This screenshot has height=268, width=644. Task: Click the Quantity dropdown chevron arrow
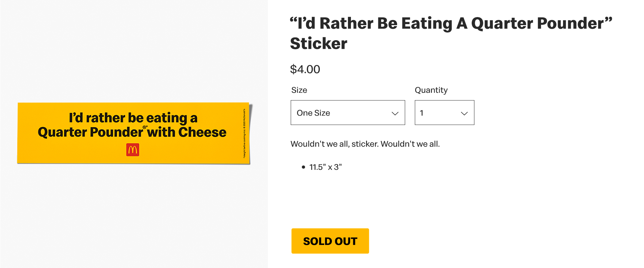pos(464,114)
